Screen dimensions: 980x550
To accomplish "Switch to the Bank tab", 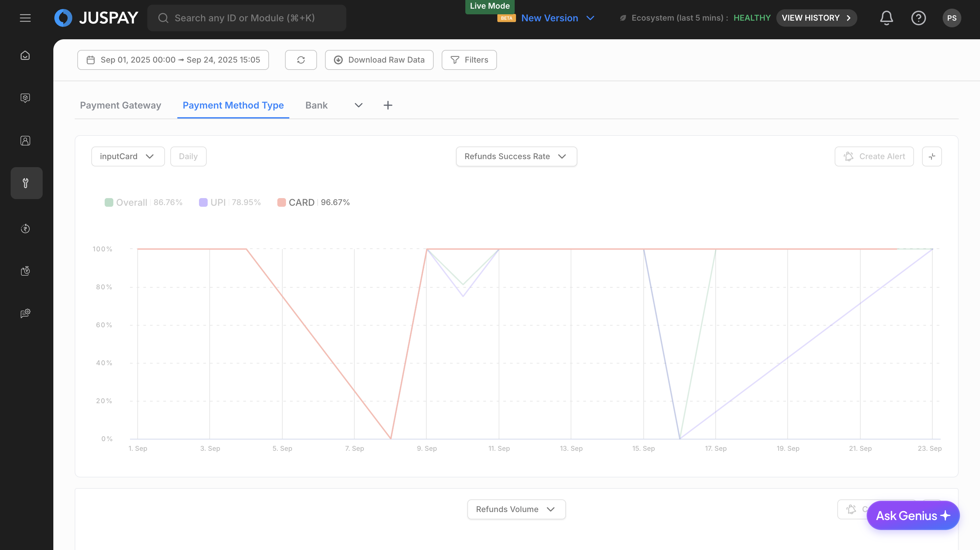I will click(316, 105).
